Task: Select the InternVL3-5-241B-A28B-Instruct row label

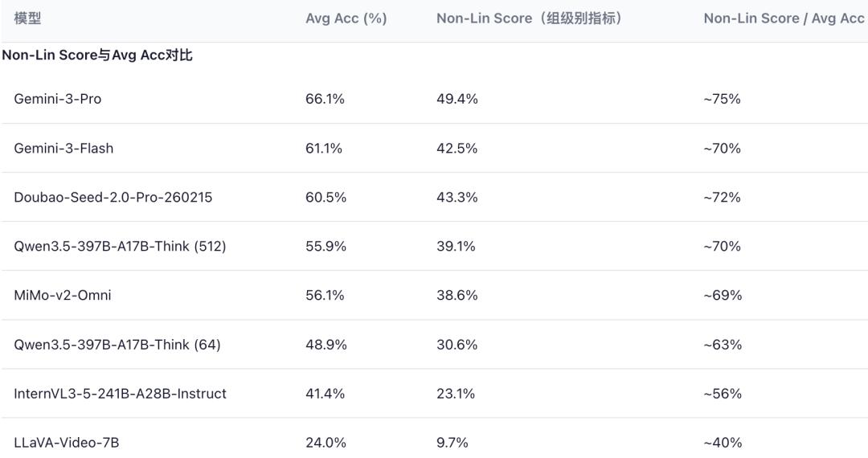Action: tap(120, 394)
